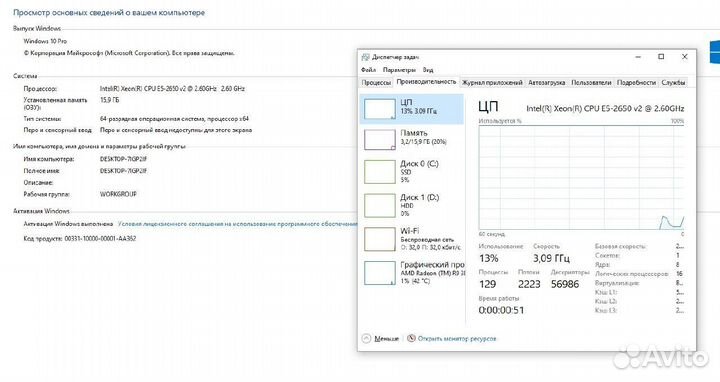Click the Активация Windows выполнена text
This screenshot has width=720, height=382.
point(68,224)
